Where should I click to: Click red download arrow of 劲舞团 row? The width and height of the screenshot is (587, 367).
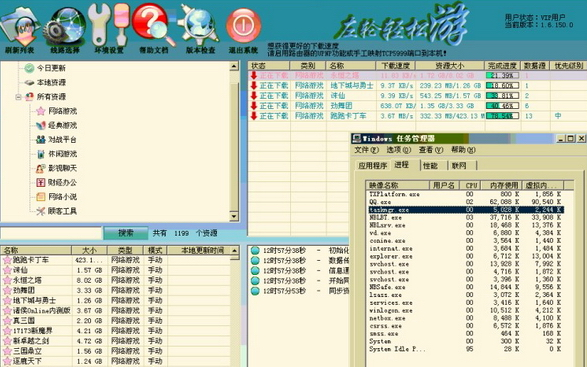[x=254, y=106]
